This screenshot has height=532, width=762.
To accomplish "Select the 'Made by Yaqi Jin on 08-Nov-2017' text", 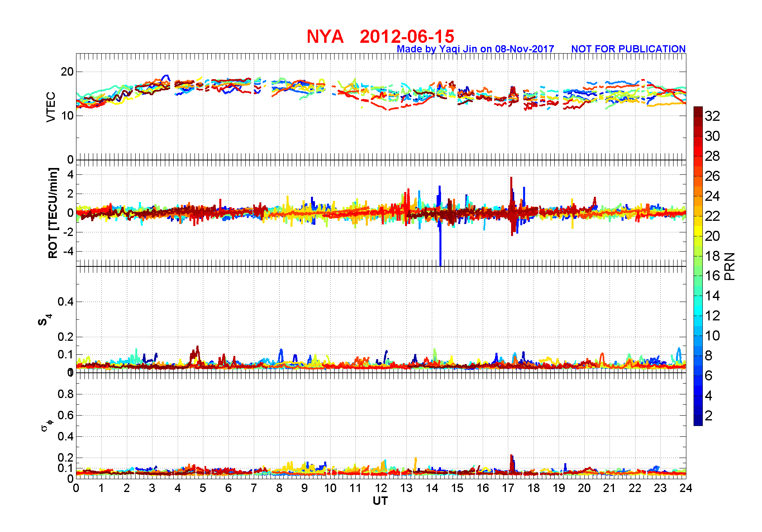I will click(475, 49).
